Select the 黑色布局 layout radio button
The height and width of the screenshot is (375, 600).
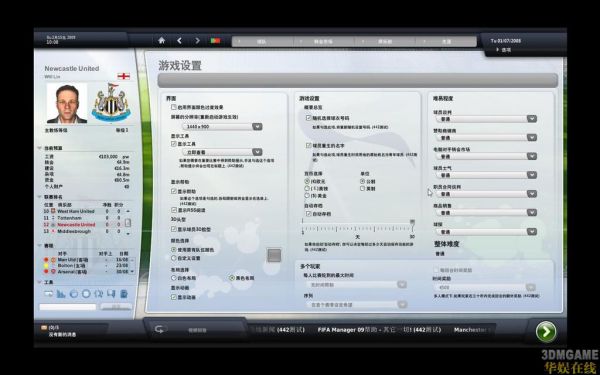pyautogui.click(x=232, y=278)
